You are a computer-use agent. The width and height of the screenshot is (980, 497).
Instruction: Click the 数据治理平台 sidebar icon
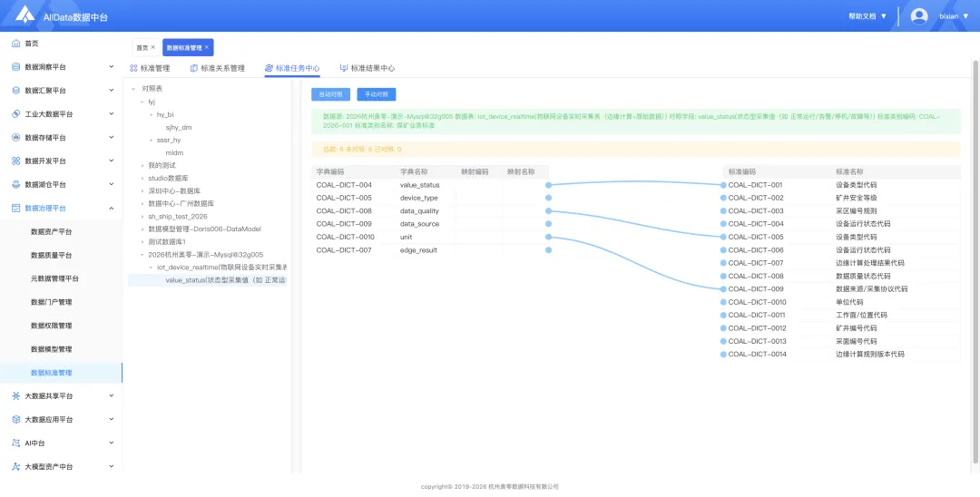(x=16, y=208)
